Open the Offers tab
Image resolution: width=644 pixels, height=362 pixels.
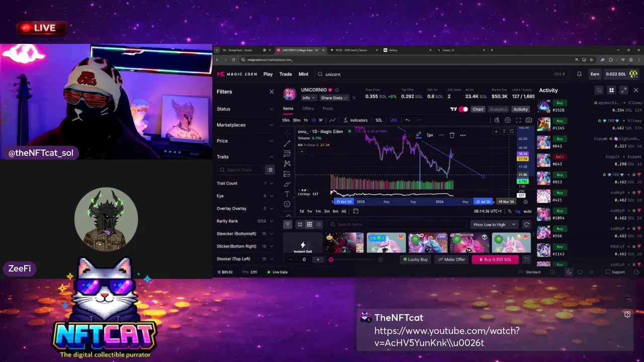pos(308,109)
